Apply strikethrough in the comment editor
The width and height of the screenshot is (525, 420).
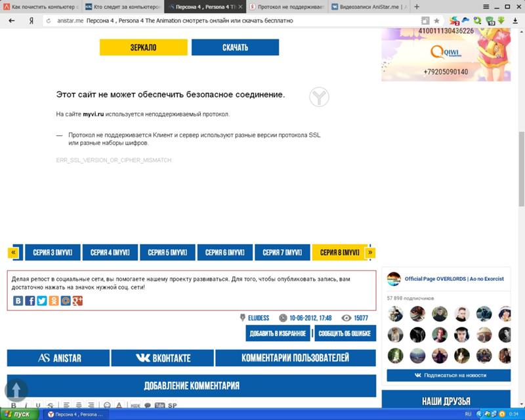point(51,406)
